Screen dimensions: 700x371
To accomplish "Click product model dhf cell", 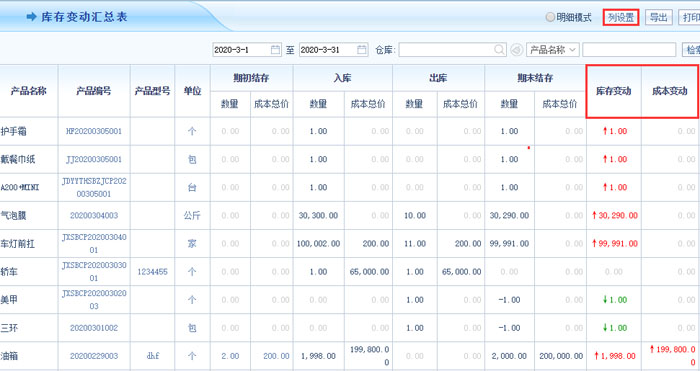I will pos(152,356).
